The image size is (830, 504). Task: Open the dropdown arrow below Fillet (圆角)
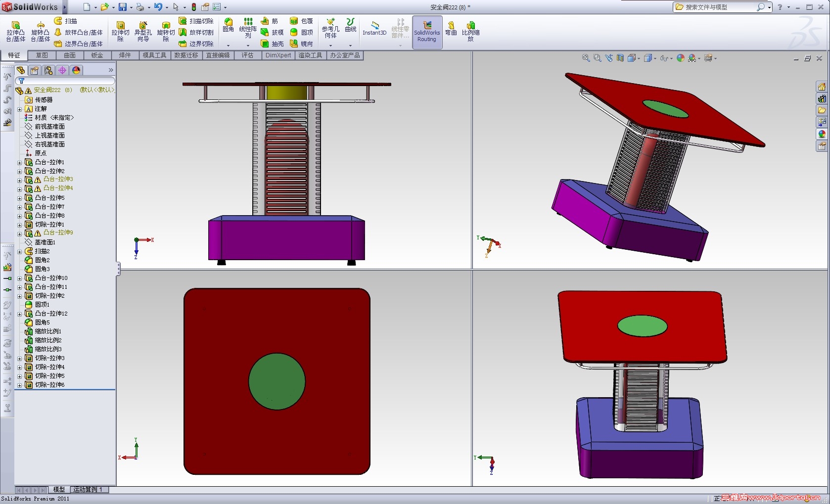pos(228,46)
